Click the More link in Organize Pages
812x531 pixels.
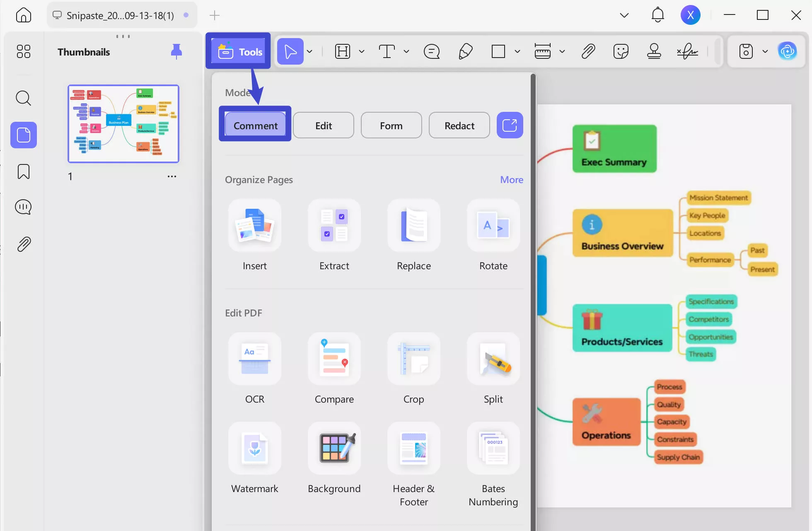[511, 179]
